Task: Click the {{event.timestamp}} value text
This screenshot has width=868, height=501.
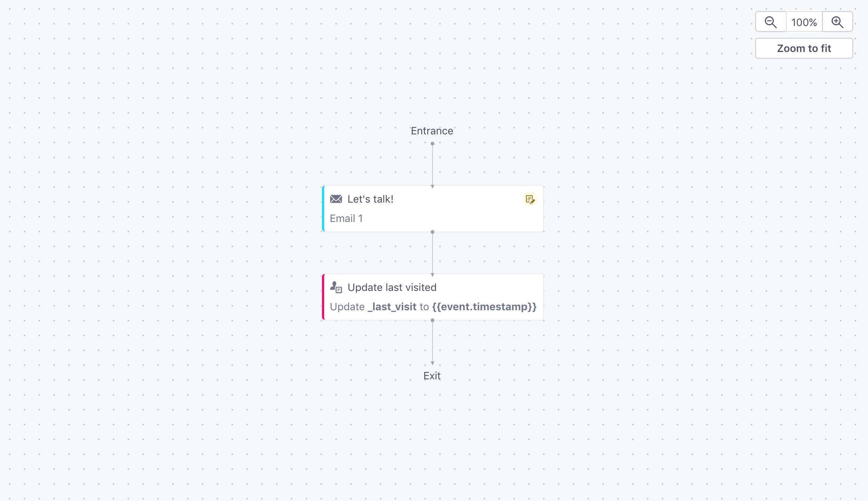Action: (484, 307)
